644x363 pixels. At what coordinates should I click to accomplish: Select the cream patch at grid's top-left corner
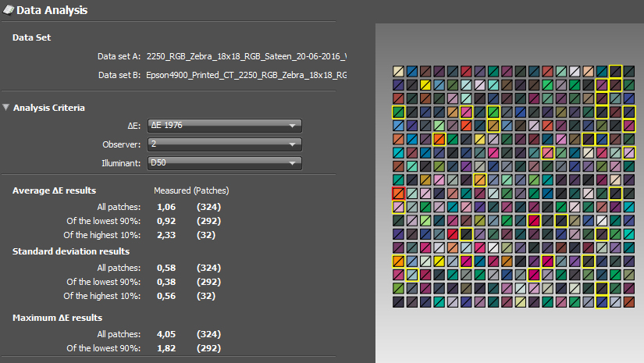tap(398, 71)
